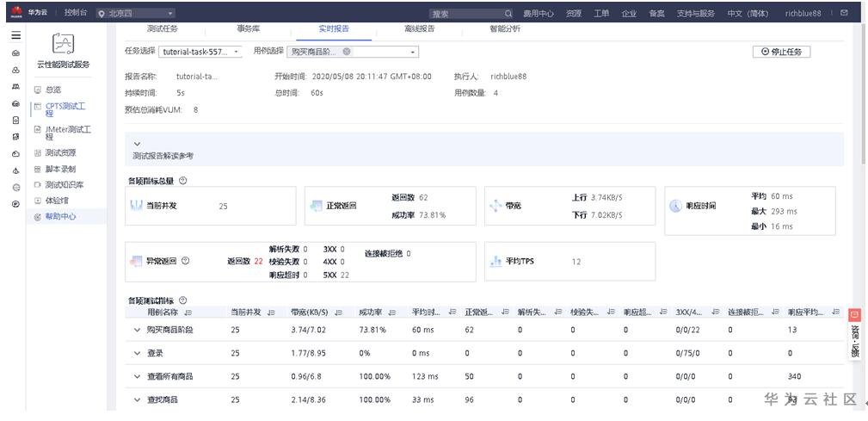Open the 任务选择 tutorial-task dropdown
868x421 pixels.
coord(200,52)
